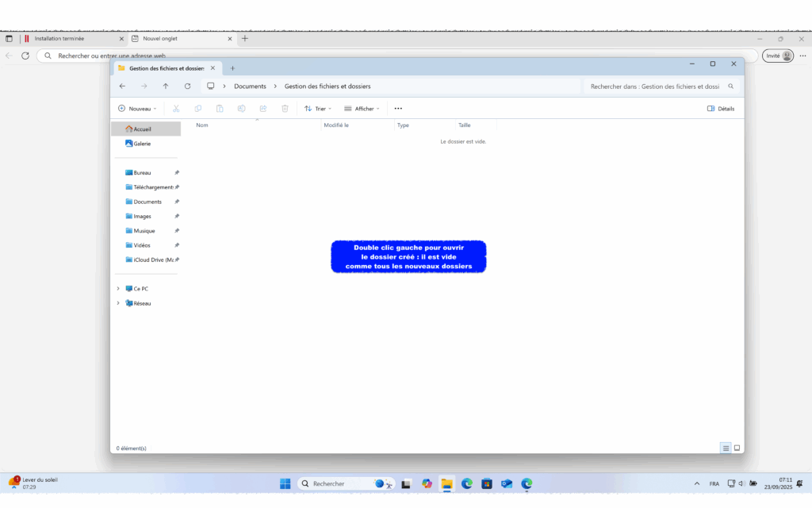This screenshot has height=508, width=812.
Task: Click the Windows Start button
Action: (285, 483)
